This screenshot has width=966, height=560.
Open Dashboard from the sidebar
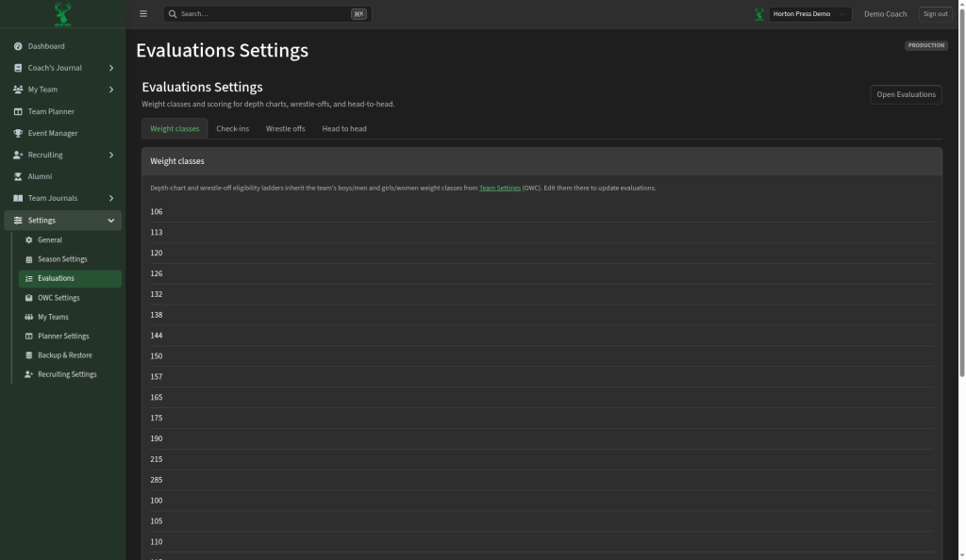pyautogui.click(x=62, y=46)
